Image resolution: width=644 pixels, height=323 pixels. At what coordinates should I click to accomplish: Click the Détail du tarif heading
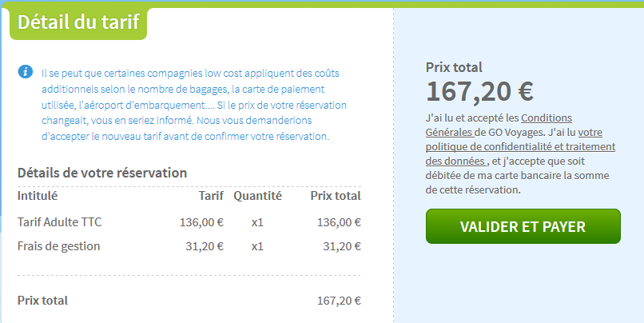click(78, 21)
